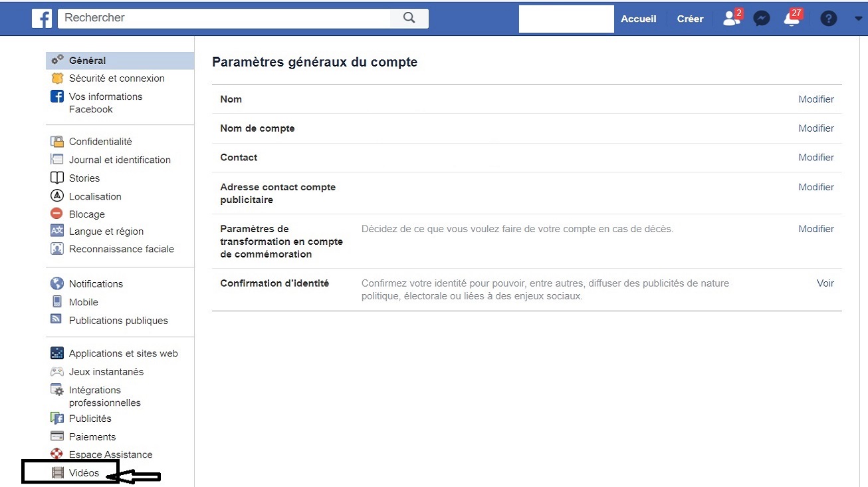Click Modifier in the Contact row
This screenshot has height=487, width=868.
point(816,158)
